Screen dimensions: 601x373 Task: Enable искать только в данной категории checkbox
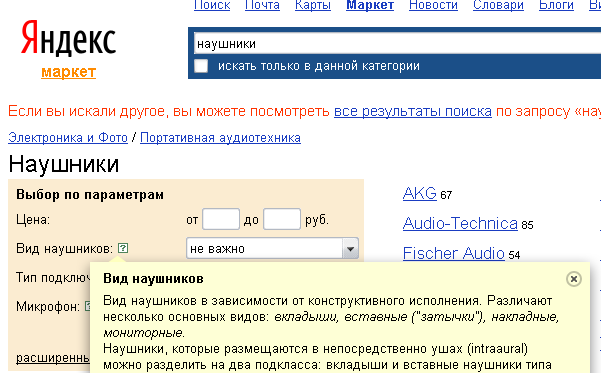coord(201,66)
